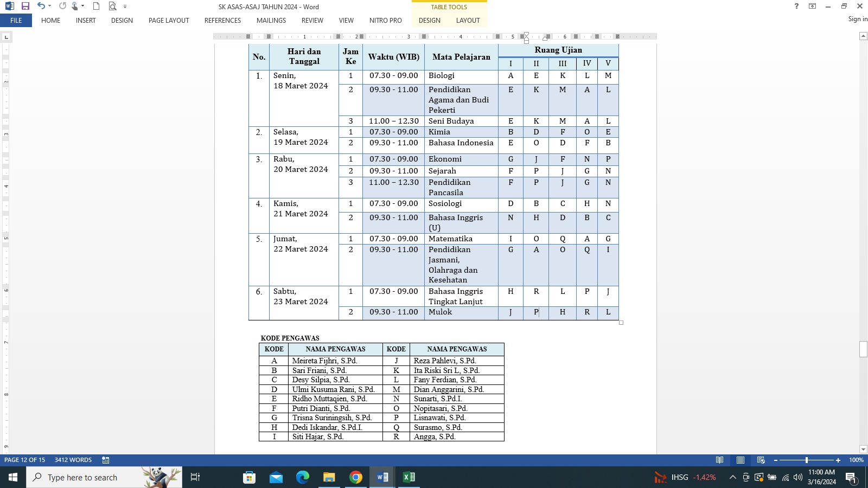Switch to Print Layout view

coord(740,460)
